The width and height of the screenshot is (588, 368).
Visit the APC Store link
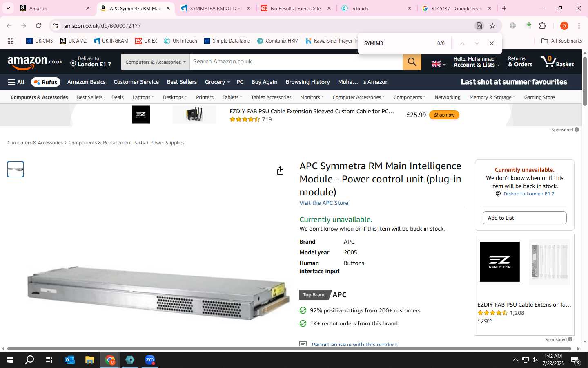click(324, 203)
